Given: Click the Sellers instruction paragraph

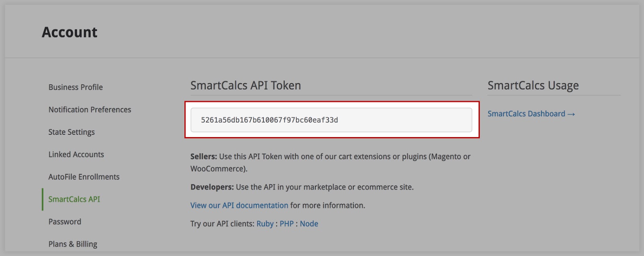Looking at the screenshot, I should coord(330,162).
